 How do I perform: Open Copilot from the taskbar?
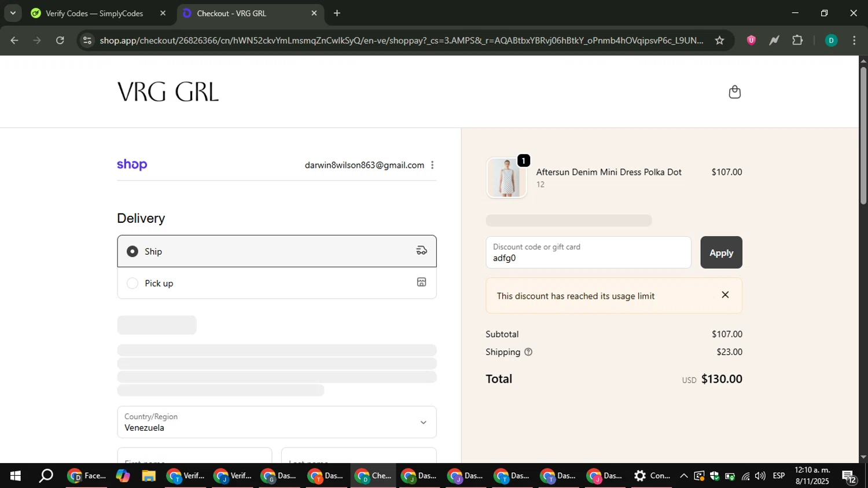[123, 476]
